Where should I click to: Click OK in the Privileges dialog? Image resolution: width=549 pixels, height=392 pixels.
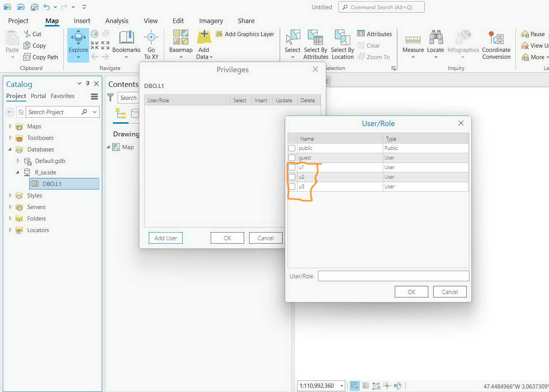coord(227,238)
